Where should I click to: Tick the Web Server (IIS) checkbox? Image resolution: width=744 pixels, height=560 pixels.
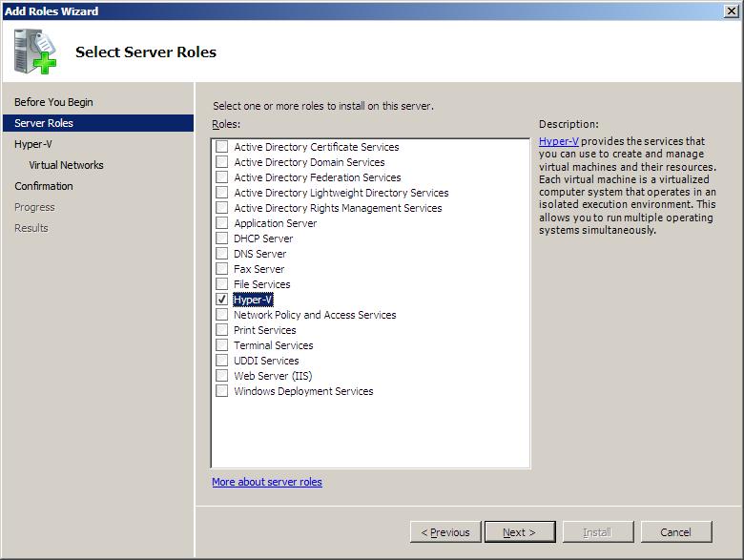pos(221,376)
